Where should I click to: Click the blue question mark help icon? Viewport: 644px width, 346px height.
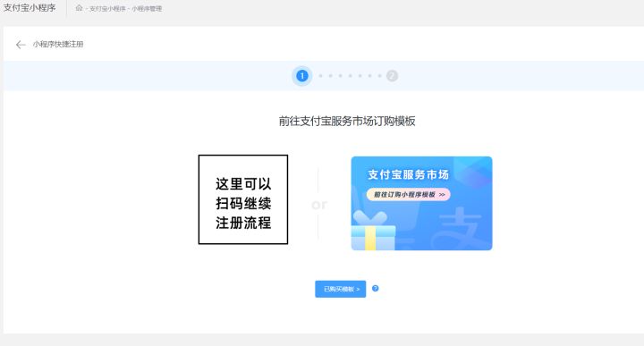pos(375,289)
